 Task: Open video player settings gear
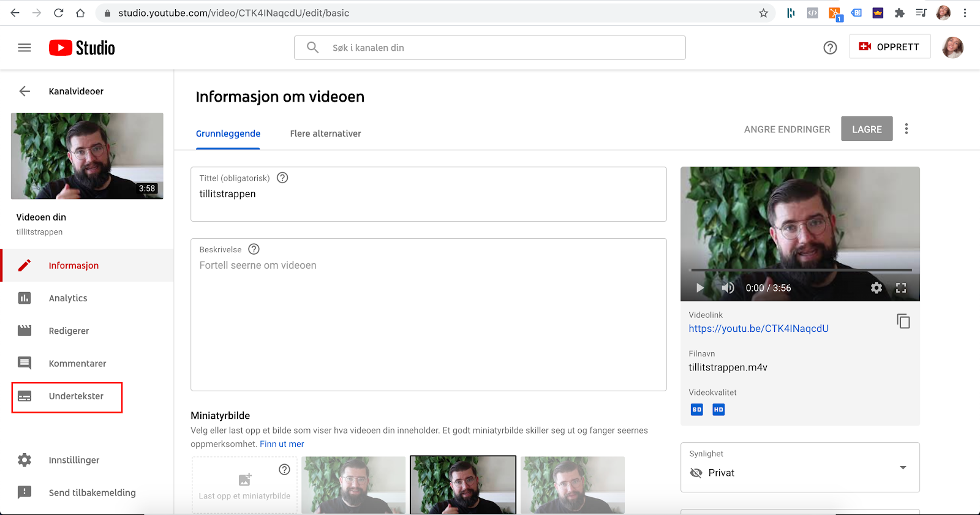click(x=876, y=288)
